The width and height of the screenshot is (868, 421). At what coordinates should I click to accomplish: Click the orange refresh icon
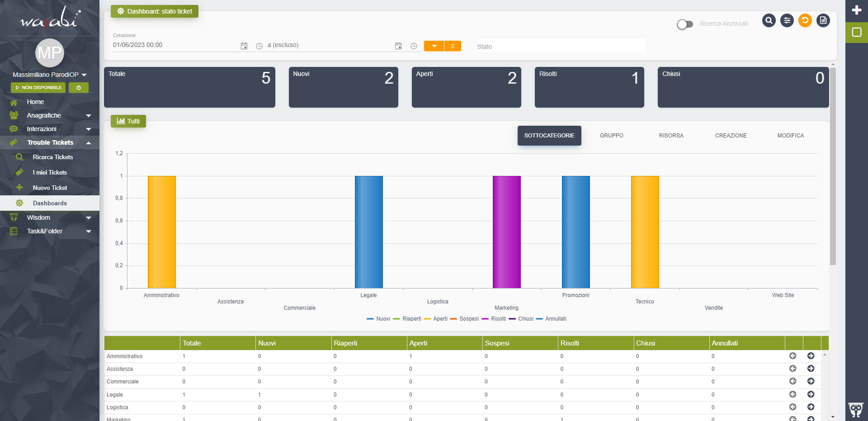pyautogui.click(x=805, y=20)
